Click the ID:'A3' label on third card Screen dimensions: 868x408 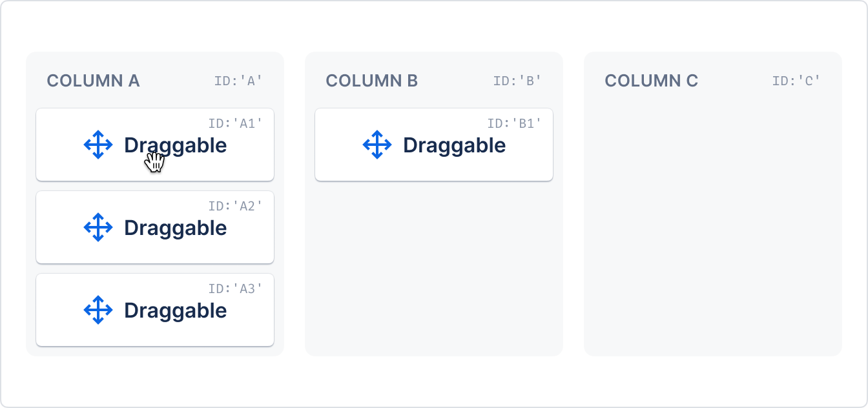[x=236, y=289]
